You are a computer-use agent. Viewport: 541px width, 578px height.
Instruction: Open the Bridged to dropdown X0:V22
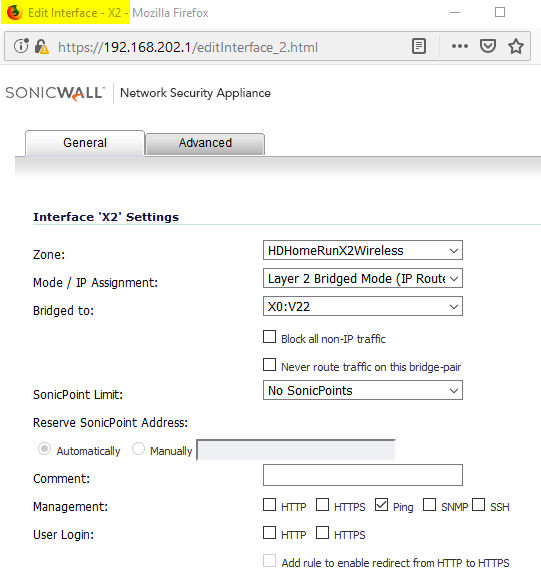pos(363,306)
